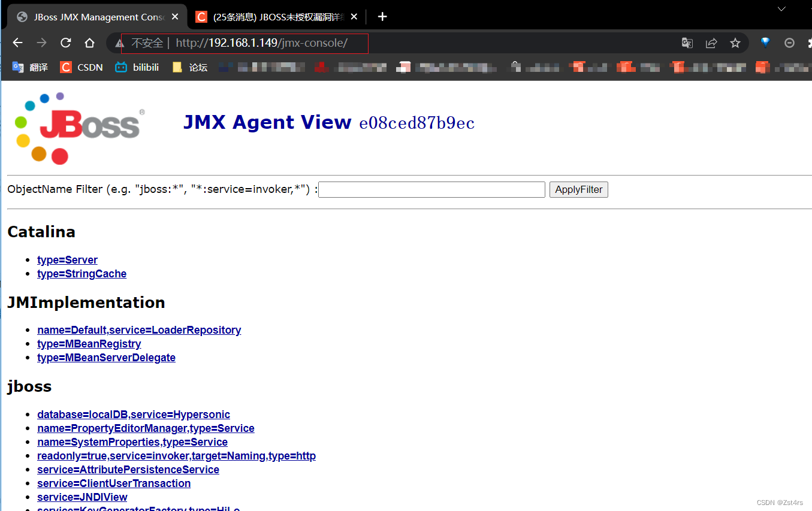Click the 不安全 label in address bar
This screenshot has height=511, width=812.
147,43
